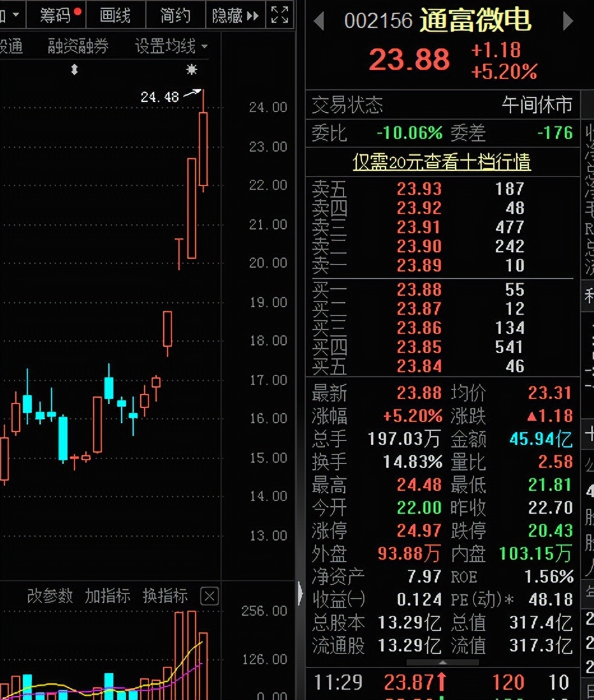Click 换指标 to switch indicator
Image resolution: width=594 pixels, height=700 pixels.
click(x=164, y=596)
